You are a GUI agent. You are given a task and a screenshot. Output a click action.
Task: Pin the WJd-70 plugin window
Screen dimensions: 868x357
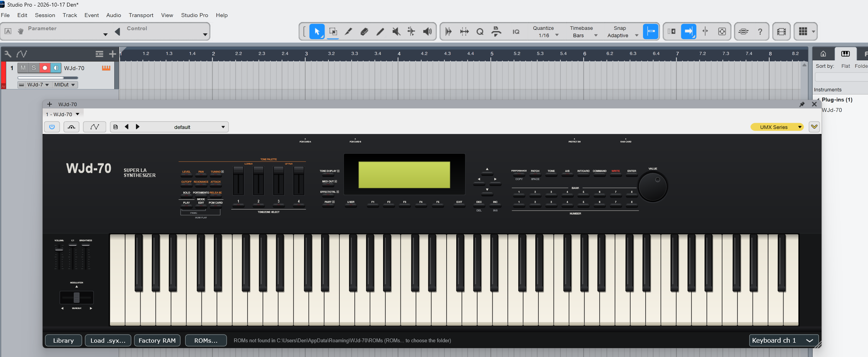pyautogui.click(x=802, y=104)
